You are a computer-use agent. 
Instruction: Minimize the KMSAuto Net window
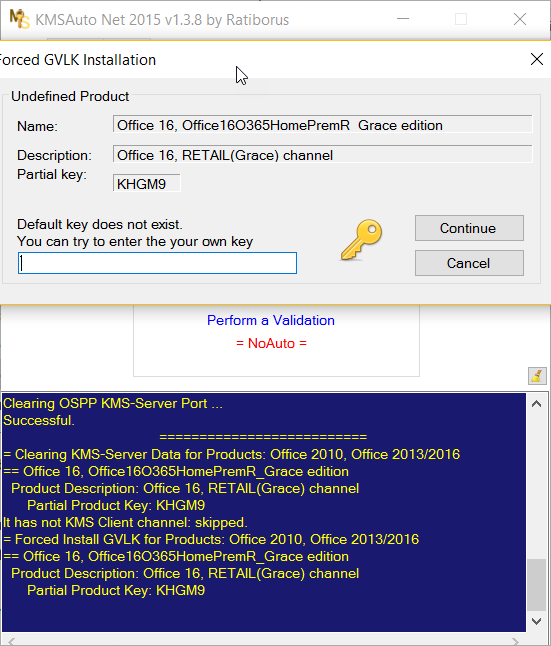[403, 19]
